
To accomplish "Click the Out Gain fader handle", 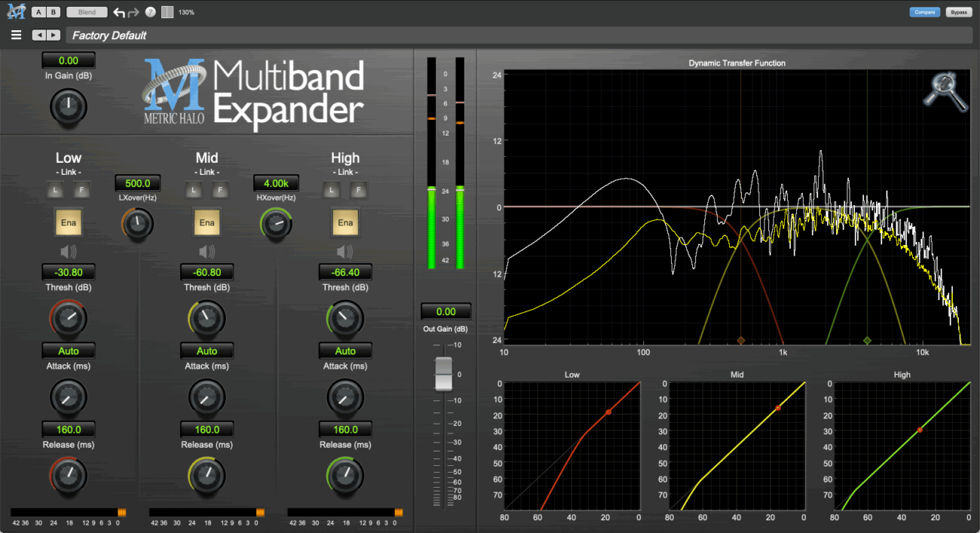I will tap(445, 373).
